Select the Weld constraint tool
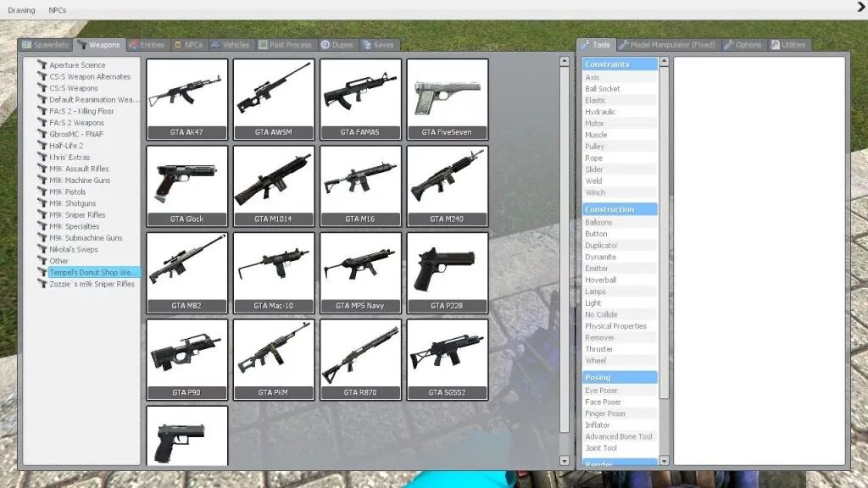This screenshot has width=868, height=488. click(x=620, y=181)
